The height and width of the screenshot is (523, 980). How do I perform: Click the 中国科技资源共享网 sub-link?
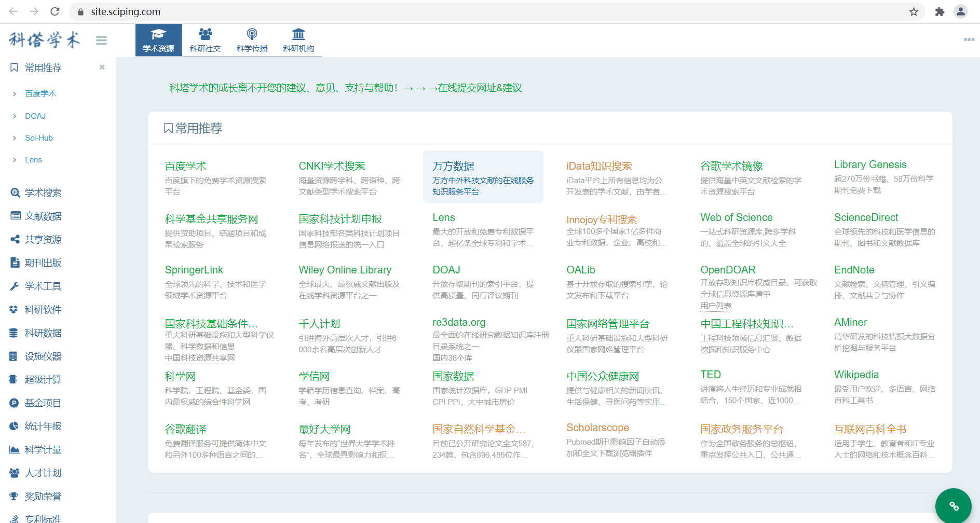[x=200, y=358]
